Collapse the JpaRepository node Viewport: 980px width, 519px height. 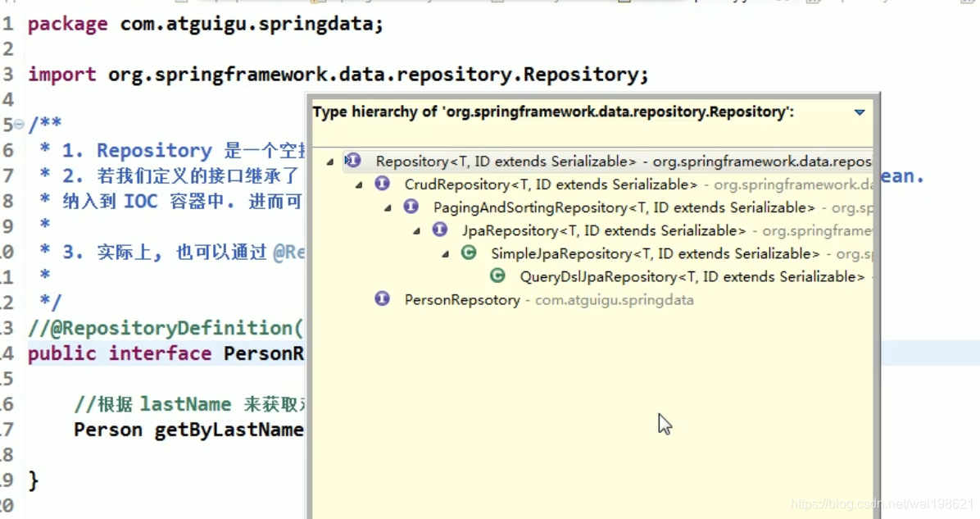click(416, 231)
